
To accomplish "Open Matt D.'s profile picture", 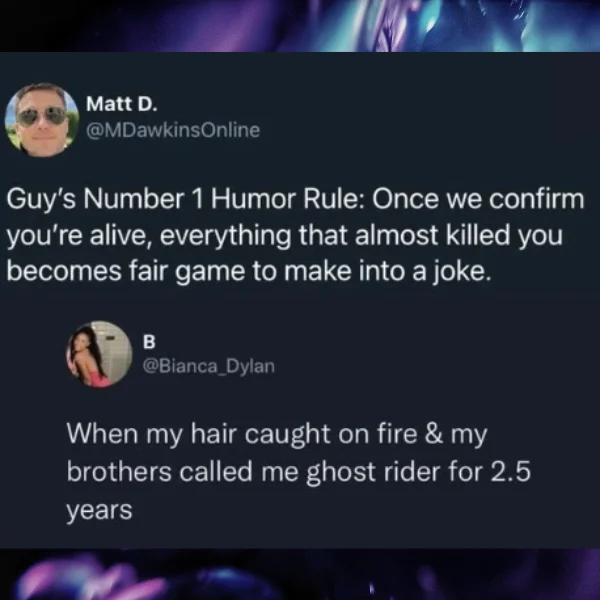I will pyautogui.click(x=42, y=120).
